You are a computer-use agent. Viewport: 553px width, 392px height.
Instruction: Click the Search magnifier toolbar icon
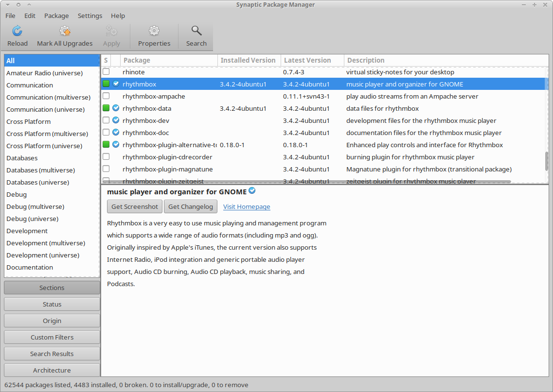196,31
